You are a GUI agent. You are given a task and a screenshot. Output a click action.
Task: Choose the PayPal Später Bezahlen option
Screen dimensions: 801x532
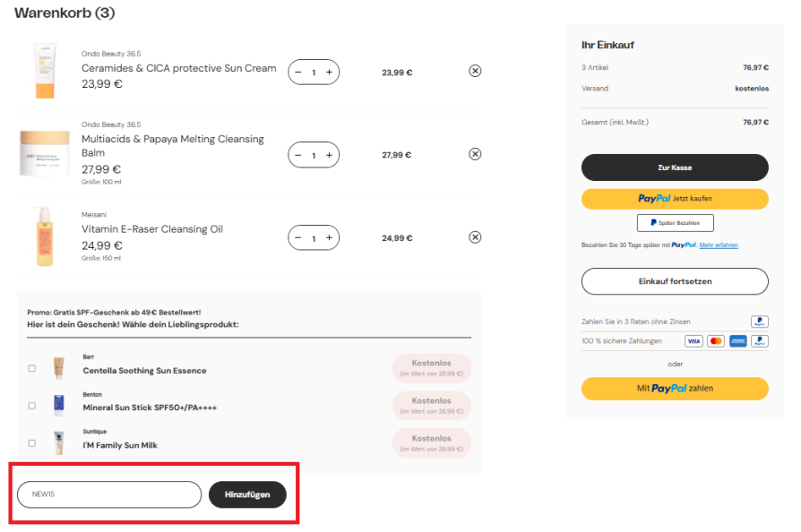click(675, 223)
